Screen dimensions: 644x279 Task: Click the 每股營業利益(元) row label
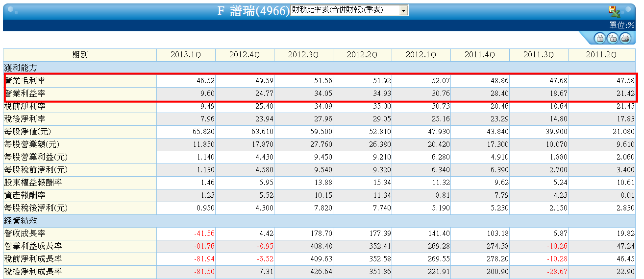point(35,157)
